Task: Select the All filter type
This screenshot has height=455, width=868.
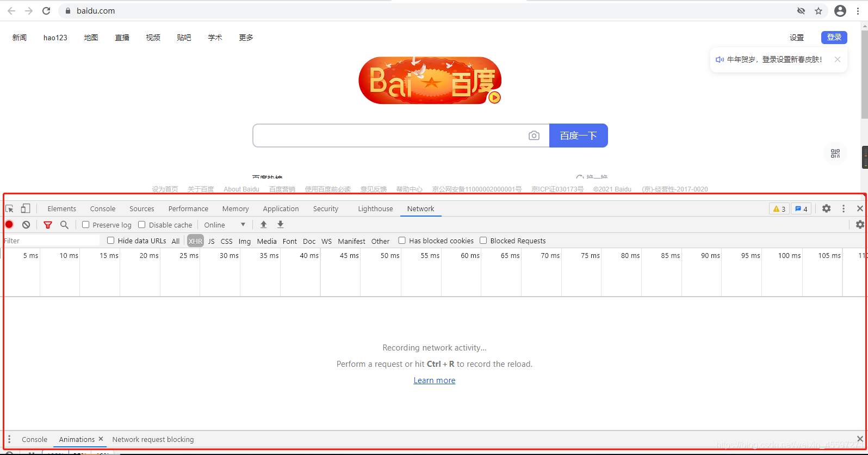Action: (176, 241)
